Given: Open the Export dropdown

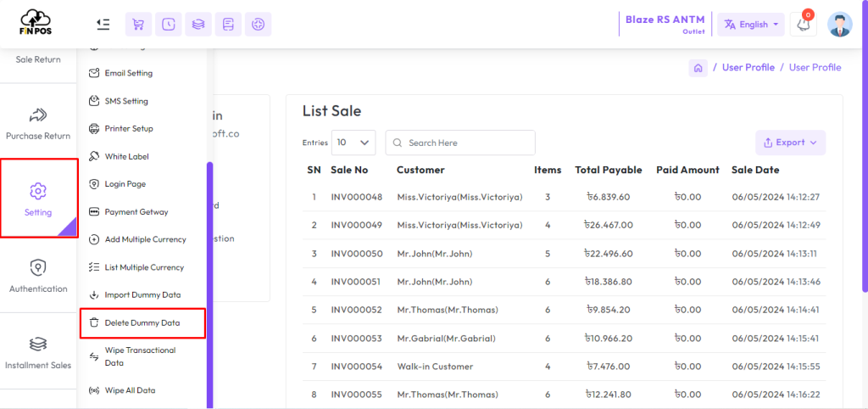Looking at the screenshot, I should tap(790, 143).
